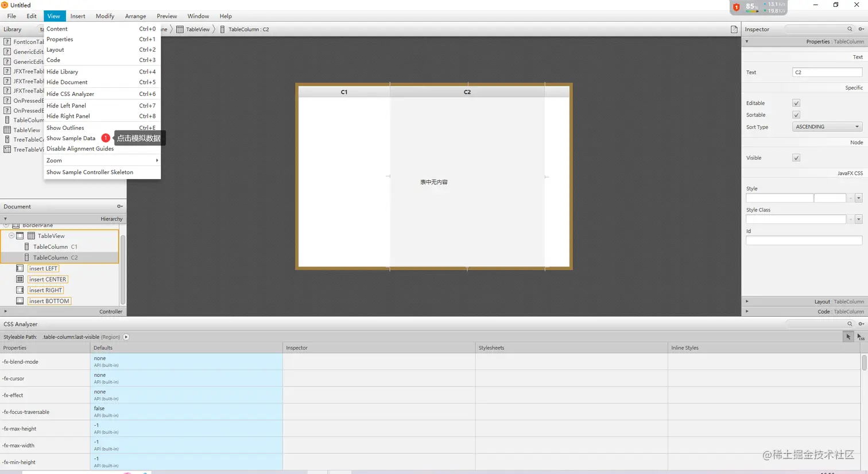868x474 pixels.
Task: Click the insert LEFT placeholder icon
Action: coord(20,268)
